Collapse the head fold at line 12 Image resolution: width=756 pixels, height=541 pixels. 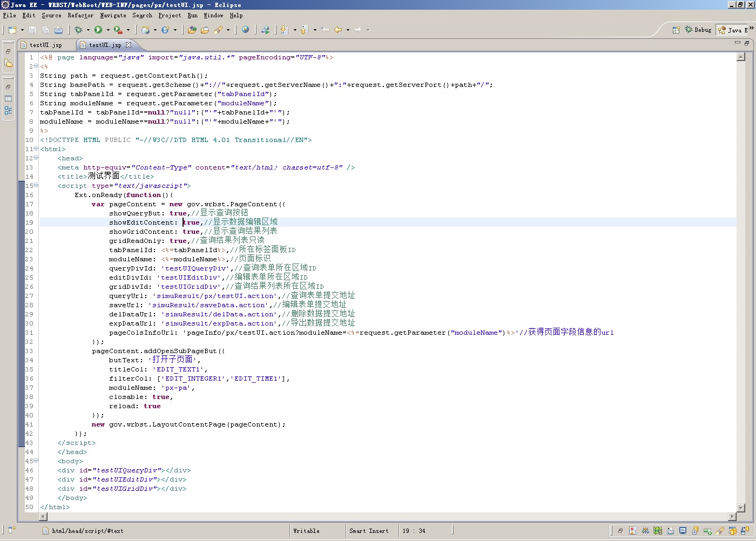[36, 158]
